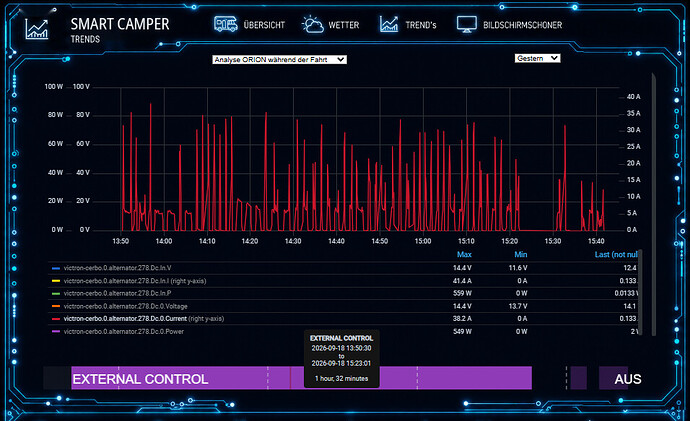Sort legend by Last (not null) header
Screen dimensions: 690x421
click(616, 254)
